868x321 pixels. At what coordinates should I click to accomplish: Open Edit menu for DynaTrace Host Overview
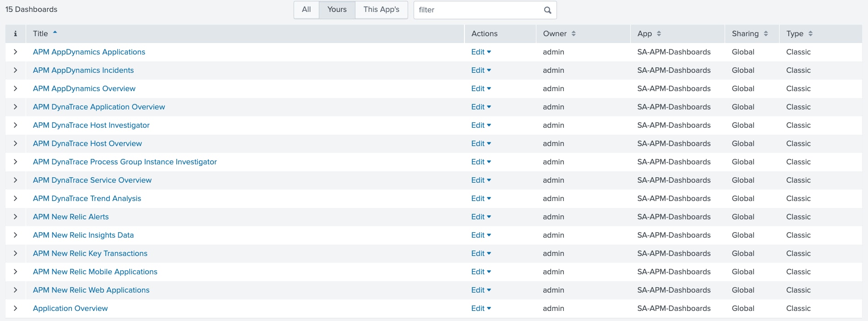tap(481, 143)
